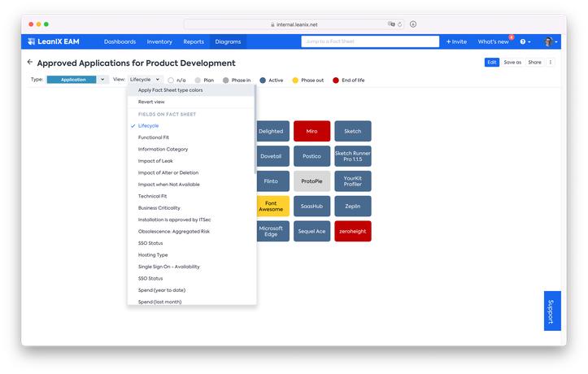This screenshot has width=588, height=374.
Task: Open the Support side tab
Action: coord(552,311)
